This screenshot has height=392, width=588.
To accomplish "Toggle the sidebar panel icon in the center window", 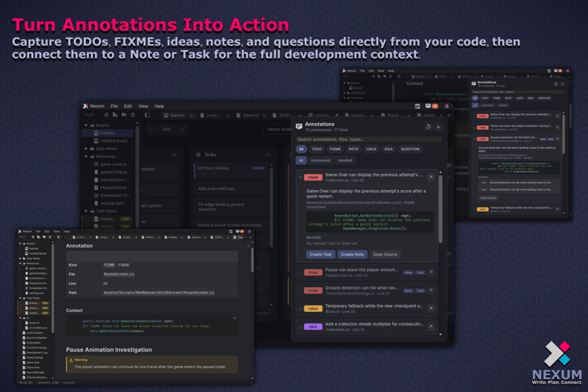I will click(x=147, y=115).
